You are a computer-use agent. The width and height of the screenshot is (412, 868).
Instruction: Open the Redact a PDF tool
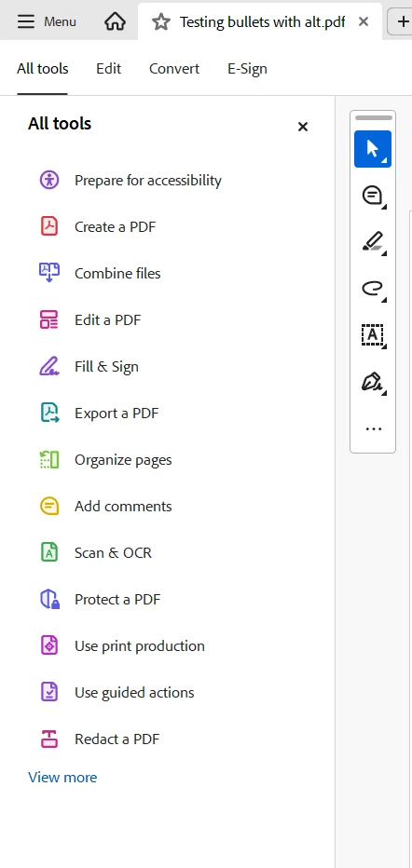pyautogui.click(x=117, y=739)
